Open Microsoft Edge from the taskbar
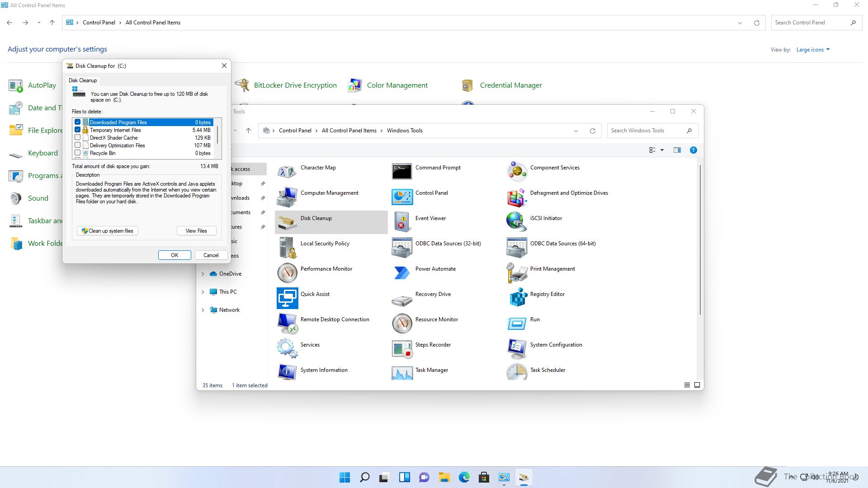 coord(464,477)
